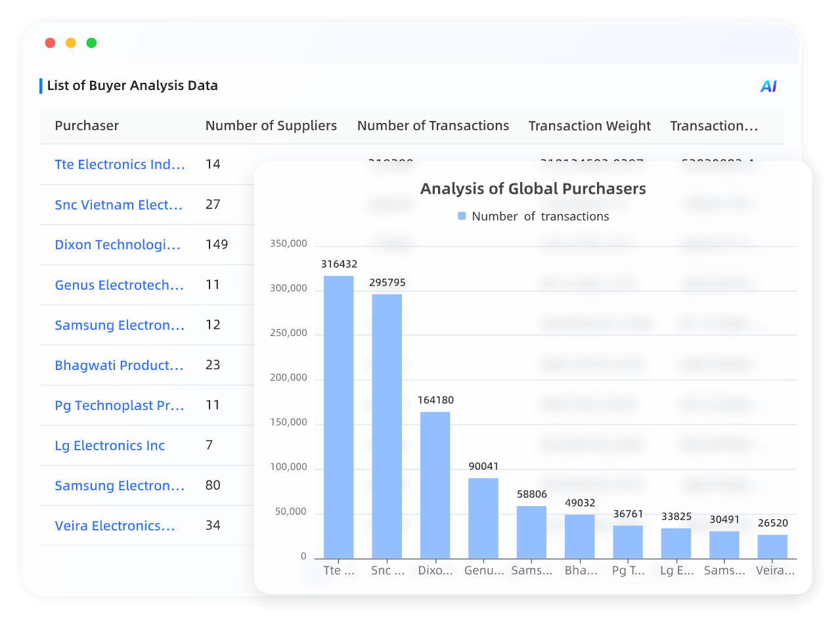View Samsung Electron purchaser record

(x=120, y=325)
